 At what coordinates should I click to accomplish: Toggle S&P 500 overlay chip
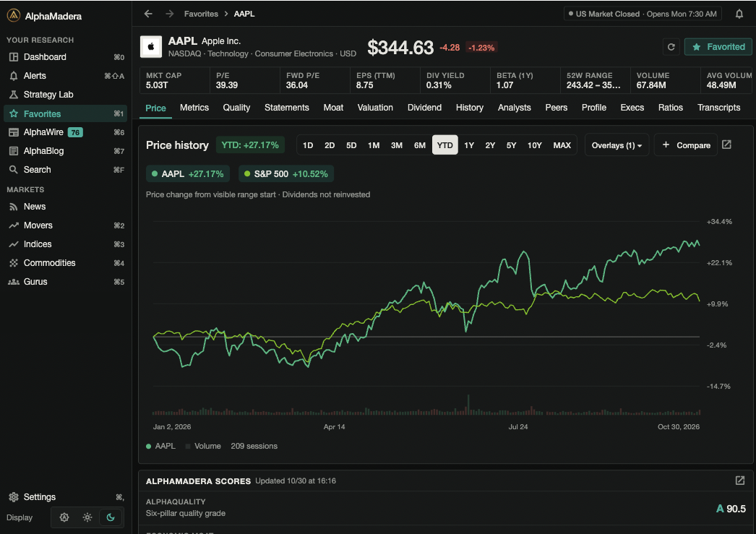286,174
